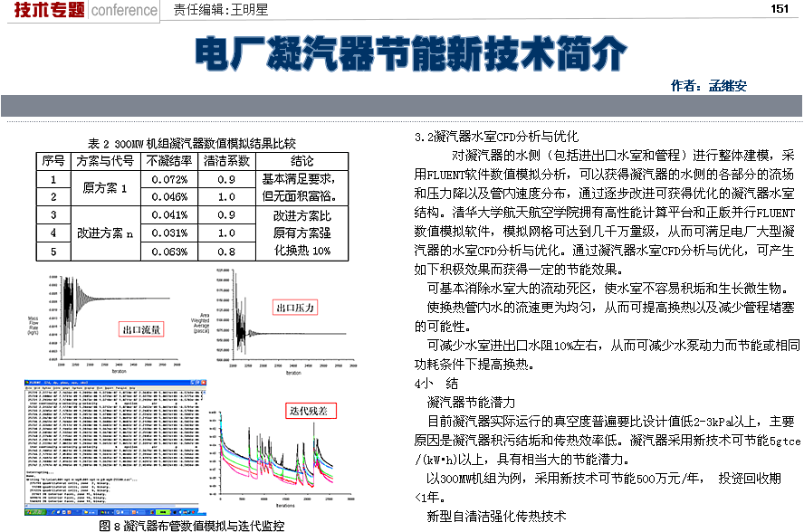The width and height of the screenshot is (804, 532).
Task: Click the 出口压力 red label box
Action: tap(294, 309)
